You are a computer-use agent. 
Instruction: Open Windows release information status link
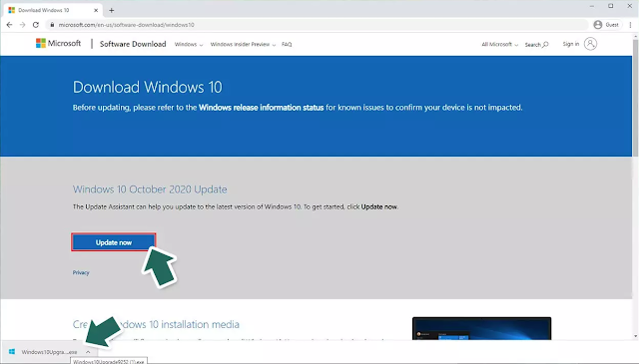262,108
